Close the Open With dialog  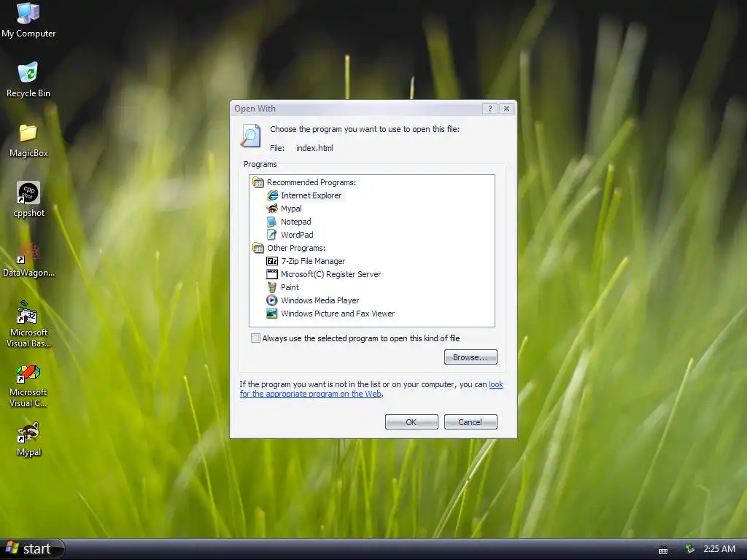[506, 109]
